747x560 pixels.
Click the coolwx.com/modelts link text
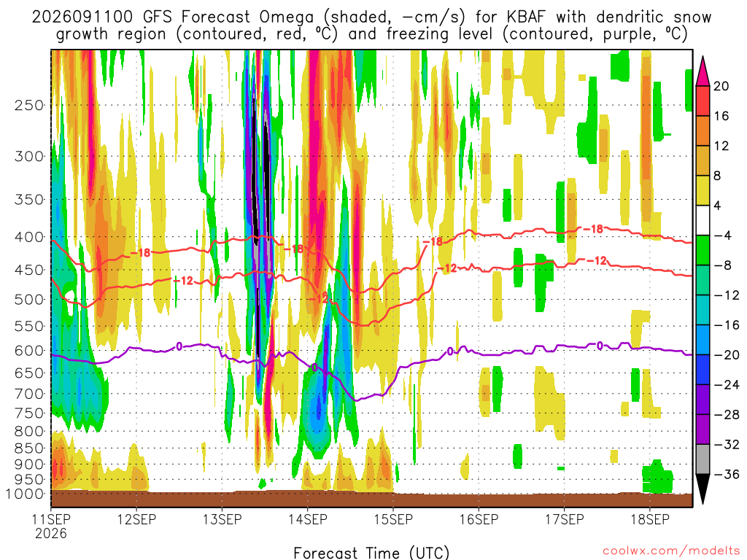(671, 551)
